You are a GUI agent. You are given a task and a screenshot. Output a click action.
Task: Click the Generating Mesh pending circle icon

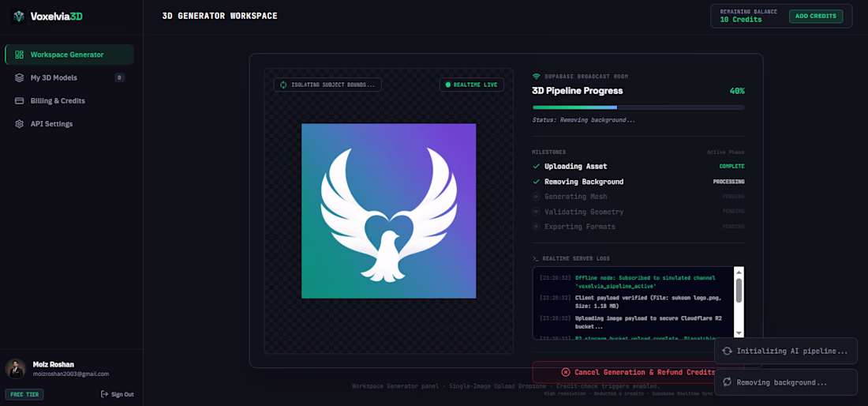[536, 197]
